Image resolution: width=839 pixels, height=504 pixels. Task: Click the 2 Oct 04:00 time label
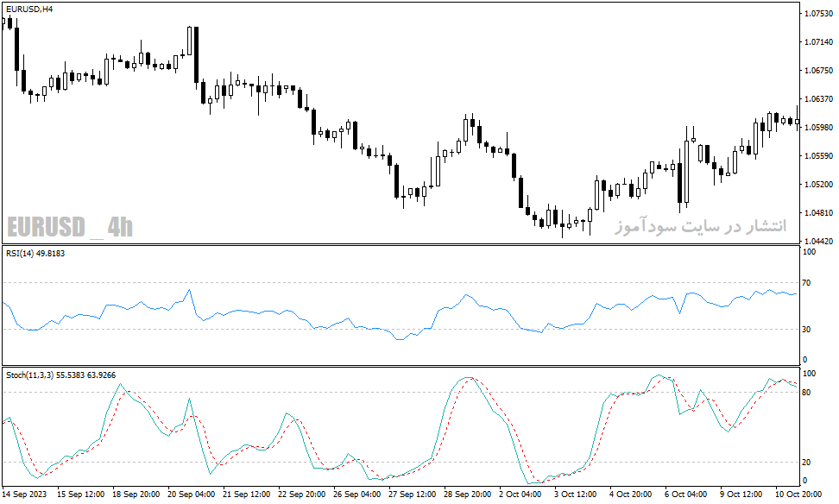(520, 494)
